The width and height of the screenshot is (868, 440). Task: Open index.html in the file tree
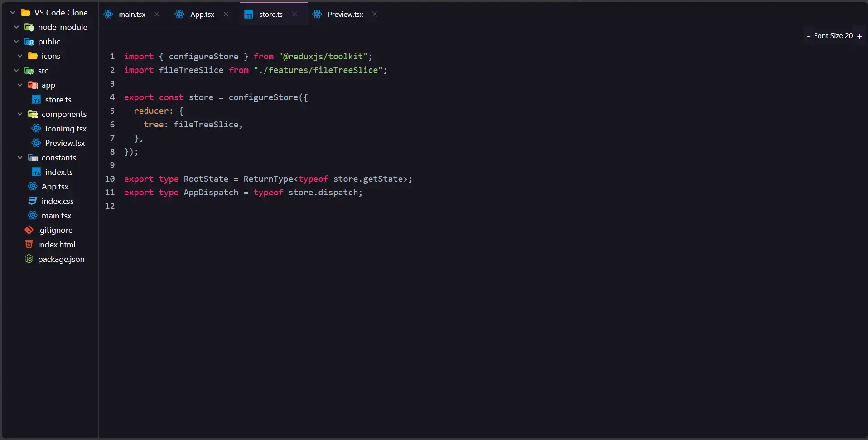pos(57,245)
